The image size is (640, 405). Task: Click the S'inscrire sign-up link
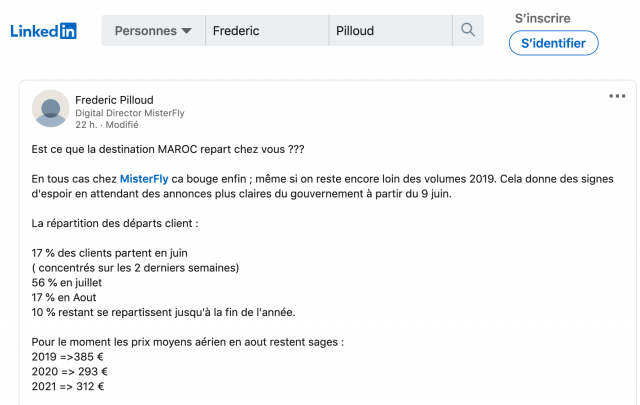coord(542,18)
